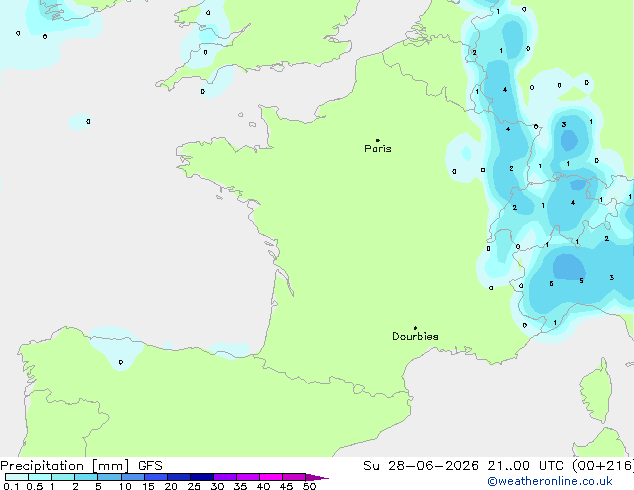Click the Paris city label

378,149
